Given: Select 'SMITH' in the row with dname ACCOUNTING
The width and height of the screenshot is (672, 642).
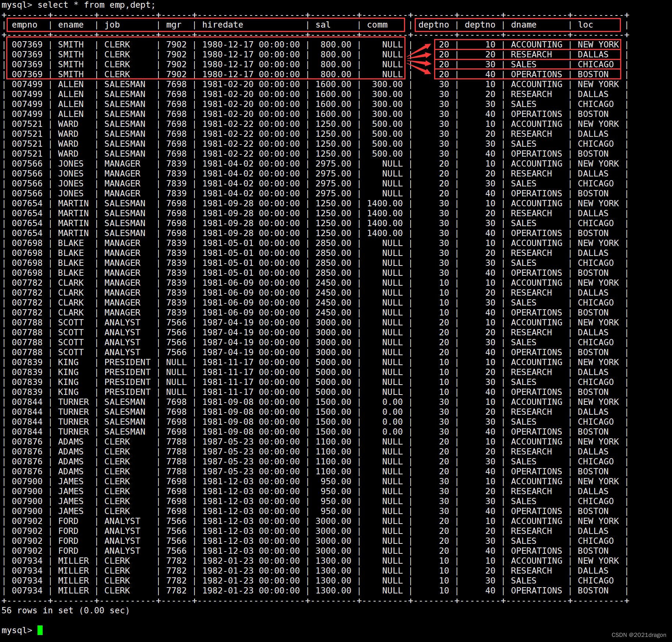Looking at the screenshot, I should [x=71, y=44].
